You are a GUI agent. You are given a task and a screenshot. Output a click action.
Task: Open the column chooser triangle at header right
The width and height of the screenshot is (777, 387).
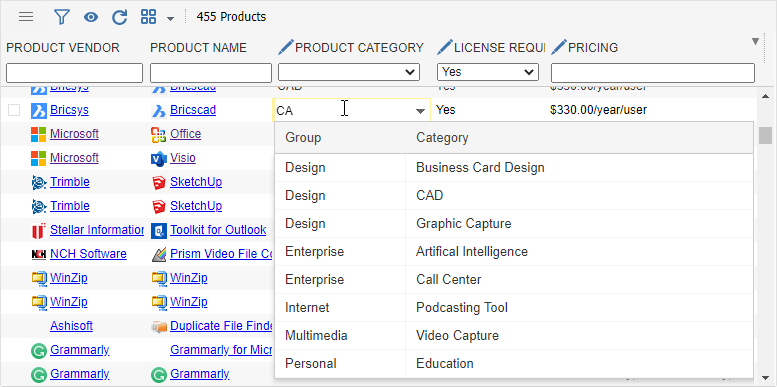click(x=755, y=41)
